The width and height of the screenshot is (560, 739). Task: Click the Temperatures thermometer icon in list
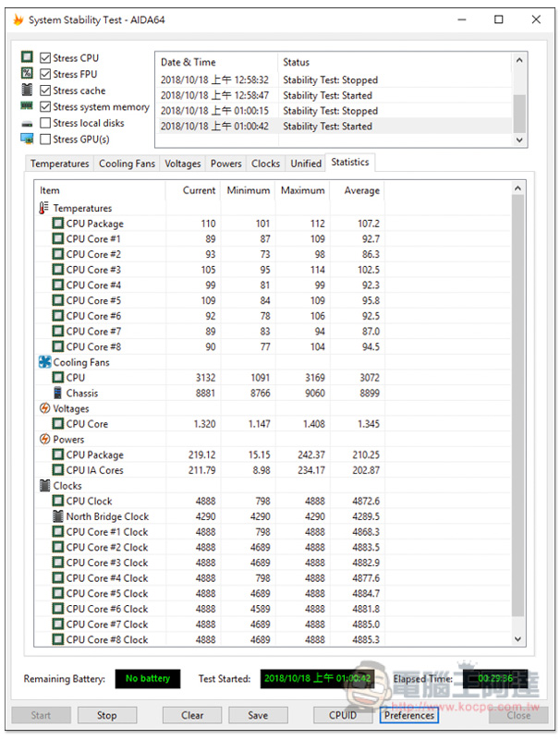click(x=43, y=208)
